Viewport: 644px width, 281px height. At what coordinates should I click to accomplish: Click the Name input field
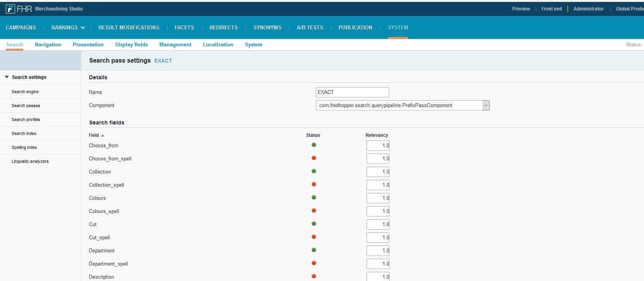(353, 92)
